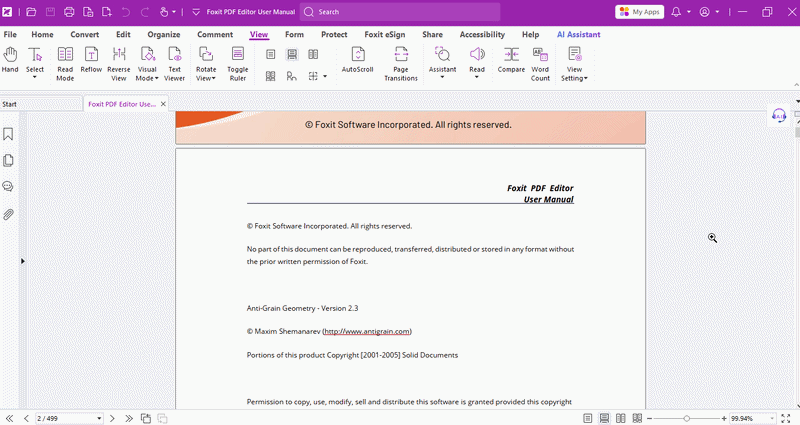Expand Rotate View dropdown
The height and width of the screenshot is (425, 800).
pos(214,78)
